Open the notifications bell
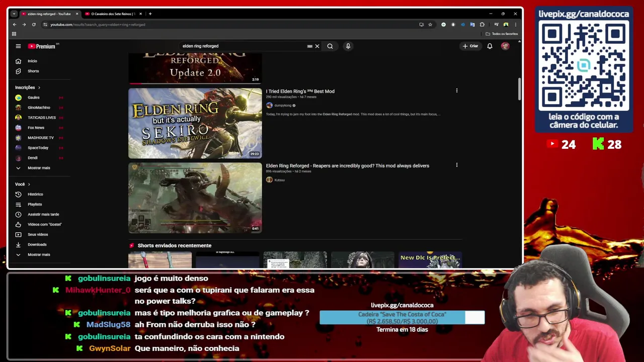This screenshot has height=362, width=644. click(x=490, y=46)
